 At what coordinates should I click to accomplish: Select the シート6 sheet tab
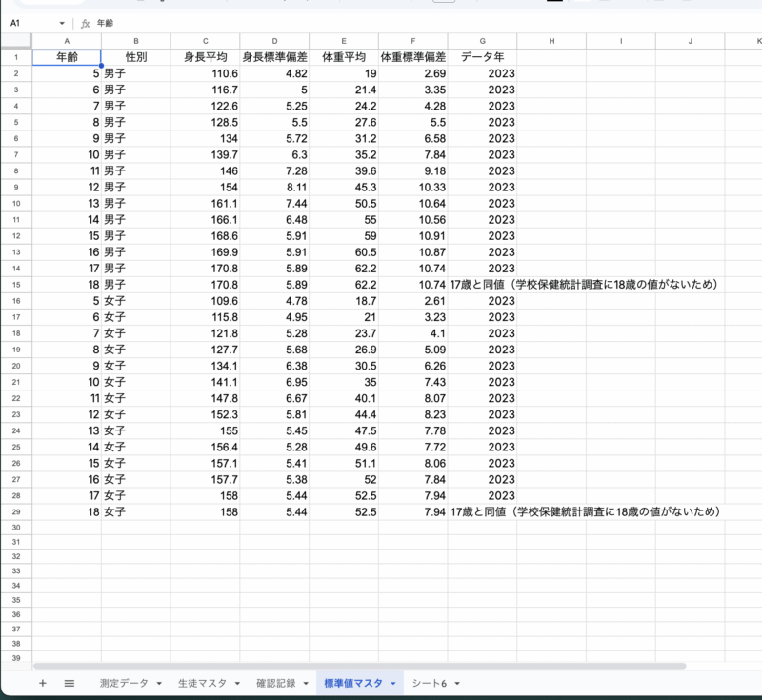pos(430,684)
